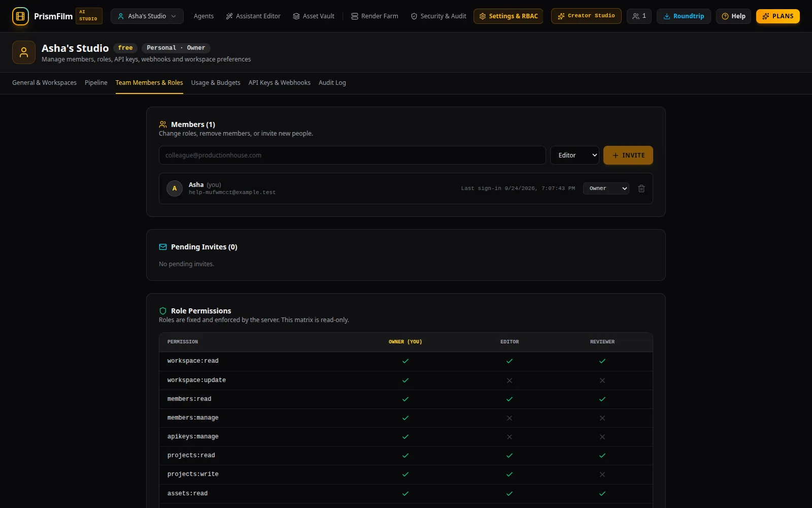This screenshot has width=812, height=508.
Task: Select the Team Members & Roles tab
Action: 149,83
